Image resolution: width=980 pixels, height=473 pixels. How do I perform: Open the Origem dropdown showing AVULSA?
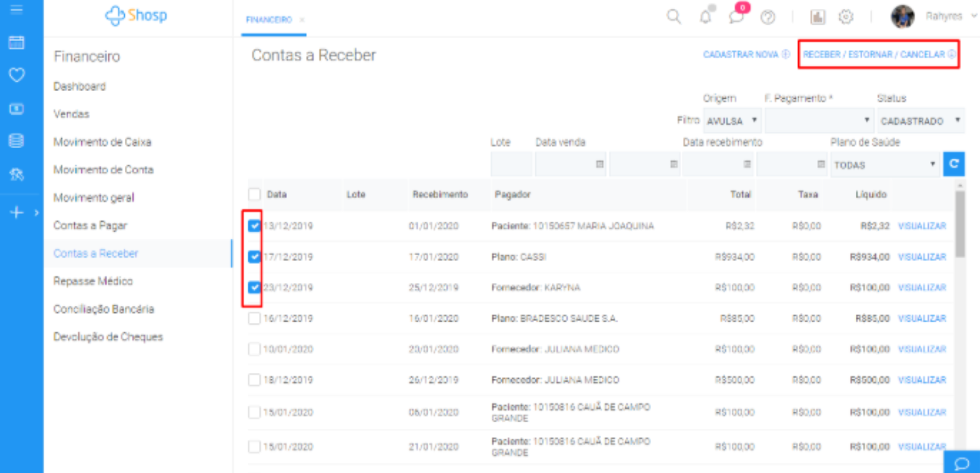click(x=732, y=120)
